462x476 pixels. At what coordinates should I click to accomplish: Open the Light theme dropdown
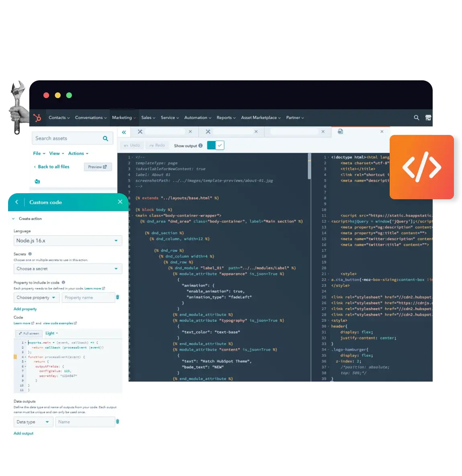coord(51,333)
